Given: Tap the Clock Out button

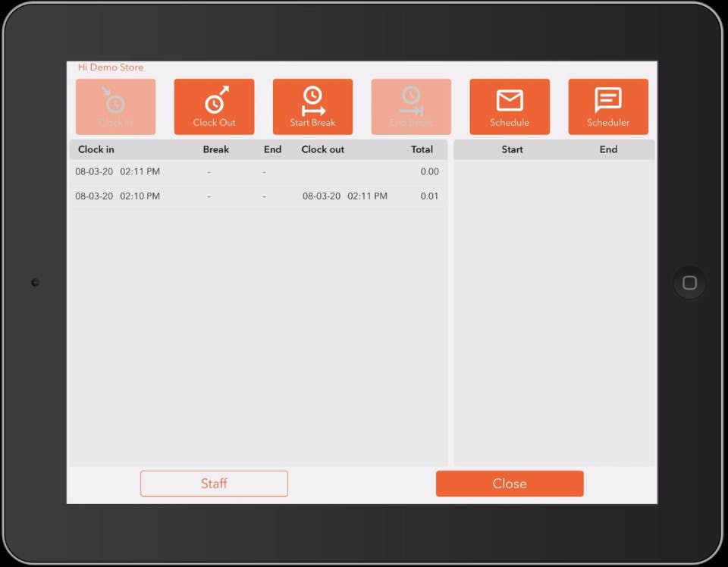Looking at the screenshot, I should [x=214, y=107].
